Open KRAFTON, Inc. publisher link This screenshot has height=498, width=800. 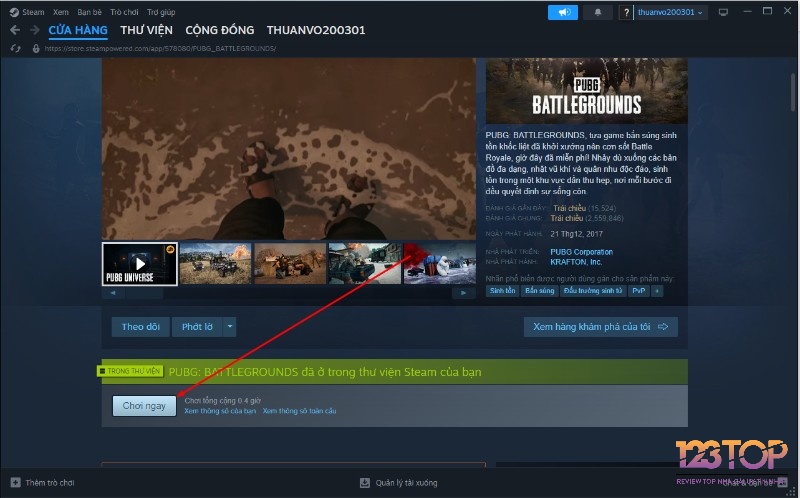[x=576, y=262]
